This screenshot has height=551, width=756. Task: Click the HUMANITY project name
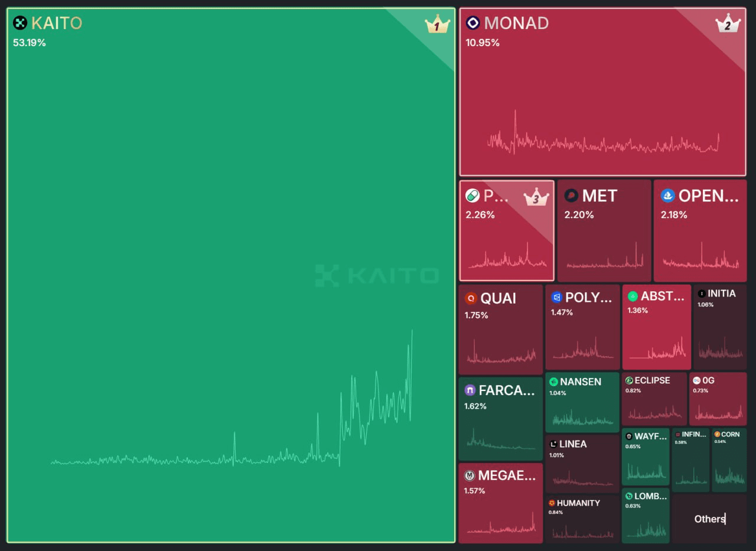[578, 503]
